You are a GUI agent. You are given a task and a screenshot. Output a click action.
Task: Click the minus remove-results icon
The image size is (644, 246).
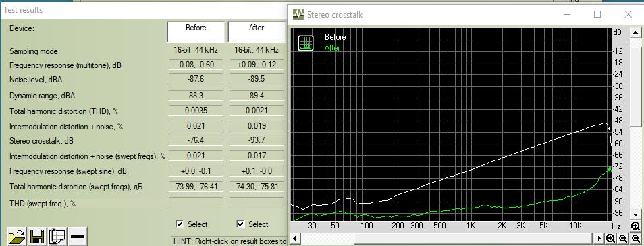coord(78,237)
